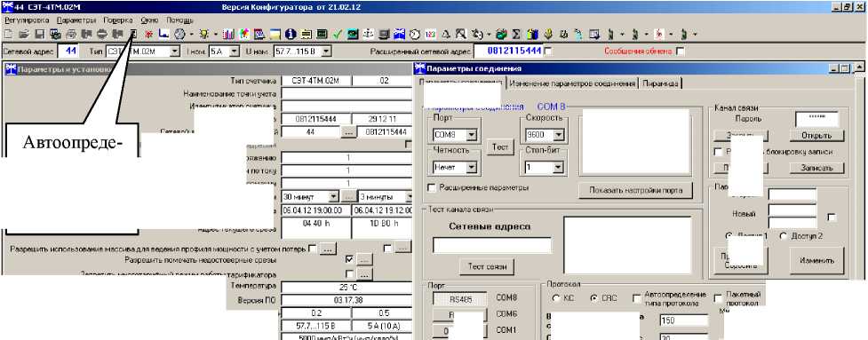Viewport: 868px width, 340px height.
Task: Open the I ном 5A dropdown
Action: point(235,51)
